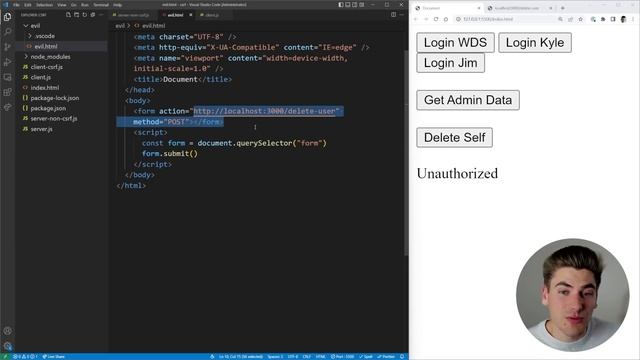Open the browser three-dot menu
The width and height of the screenshot is (640, 360).
tap(633, 19)
